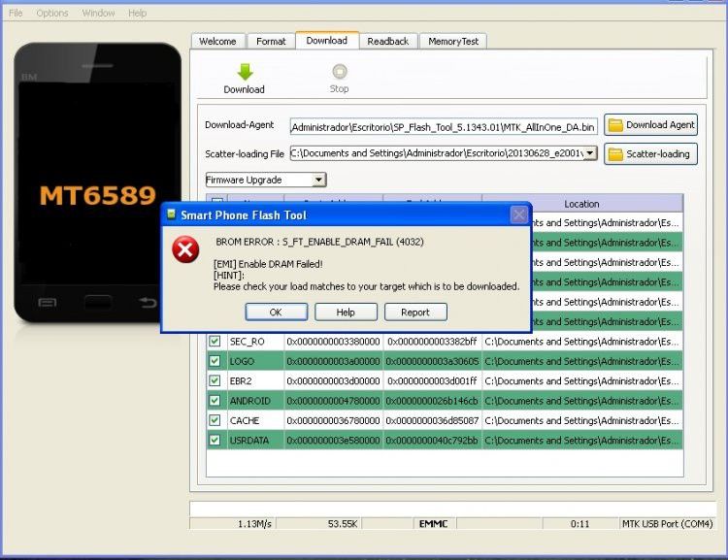Open the Help menu

click(138, 13)
